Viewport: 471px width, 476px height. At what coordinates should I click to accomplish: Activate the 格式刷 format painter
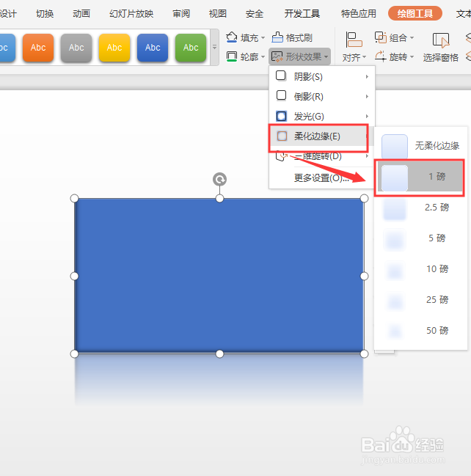pos(292,37)
